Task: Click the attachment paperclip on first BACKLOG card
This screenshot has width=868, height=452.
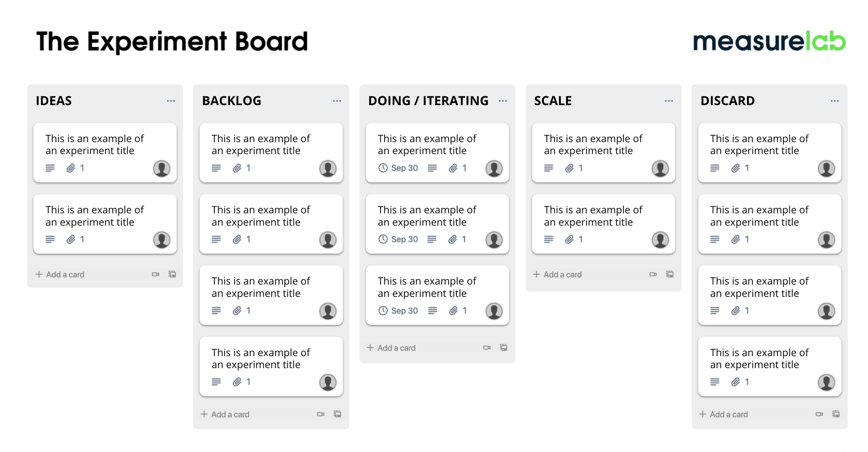Action: (x=237, y=168)
